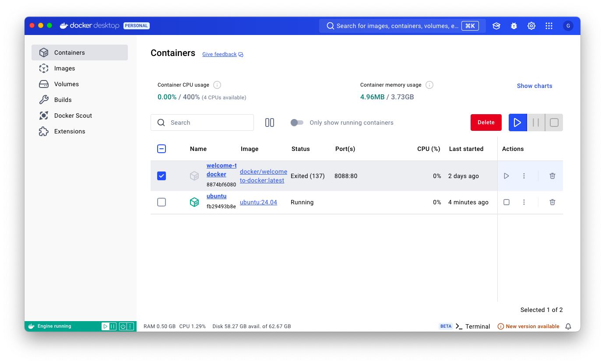This screenshot has height=364, width=605.
Task: Stop the ubuntu container
Action: pyautogui.click(x=507, y=202)
